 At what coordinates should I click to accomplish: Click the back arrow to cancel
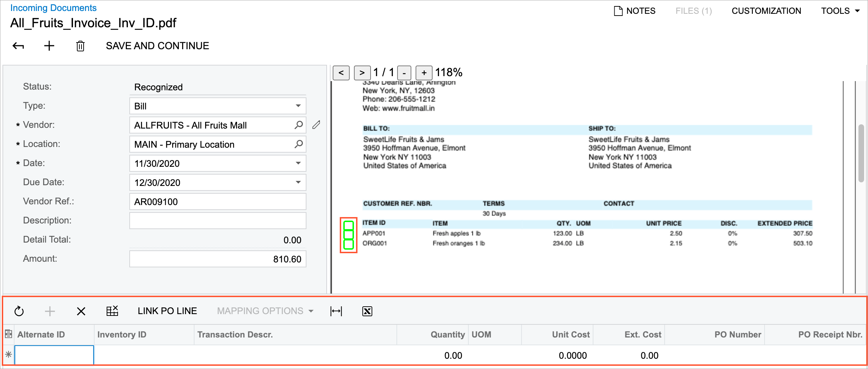(18, 46)
